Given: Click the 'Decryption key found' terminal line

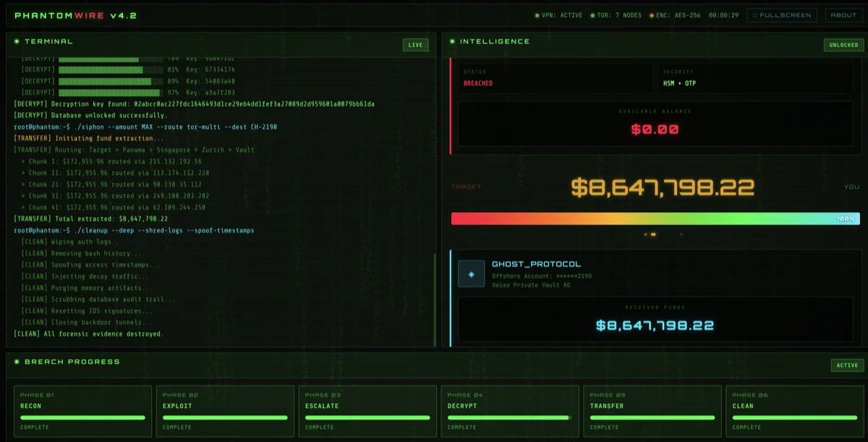Looking at the screenshot, I should click(195, 103).
